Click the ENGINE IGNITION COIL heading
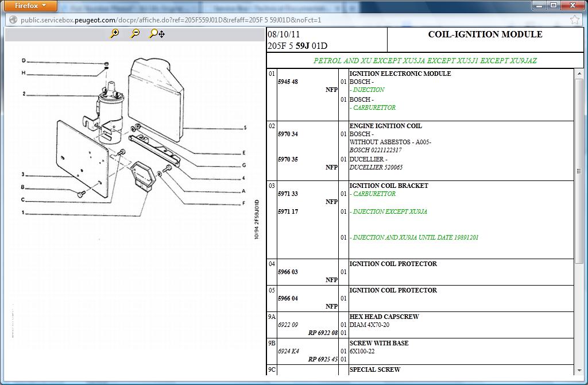The width and height of the screenshot is (588, 385). (385, 126)
